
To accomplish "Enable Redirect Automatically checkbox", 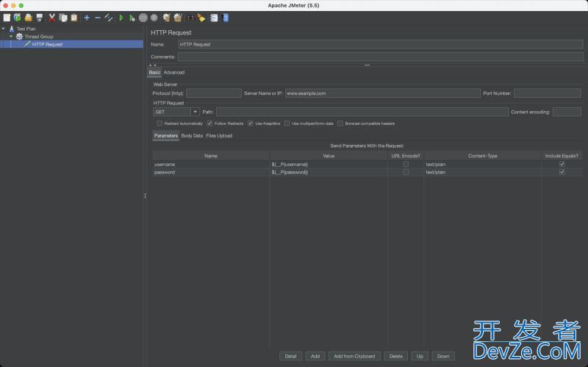I will (x=159, y=124).
